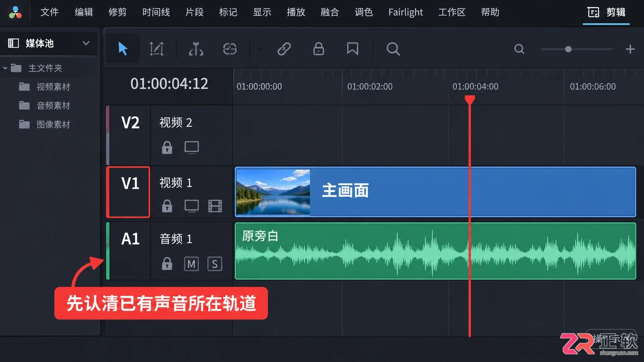Click the red playhead marker
Image resolution: width=644 pixels, height=362 pixels.
point(470,100)
